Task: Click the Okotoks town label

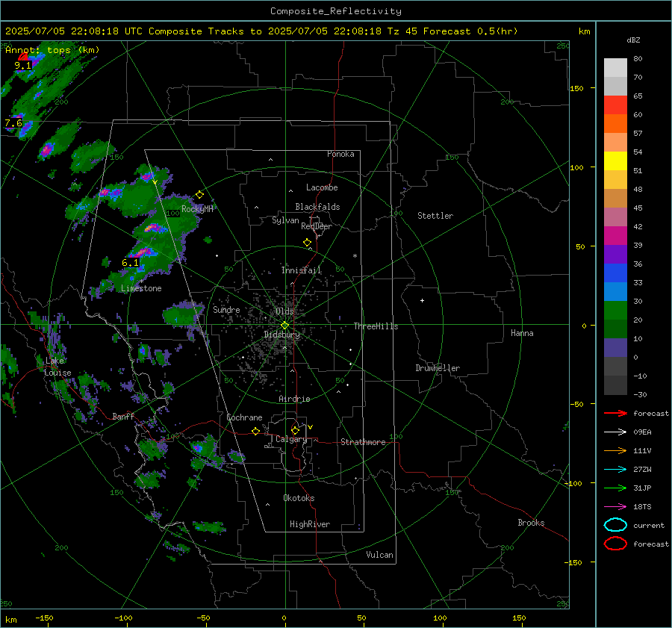Action: (299, 498)
